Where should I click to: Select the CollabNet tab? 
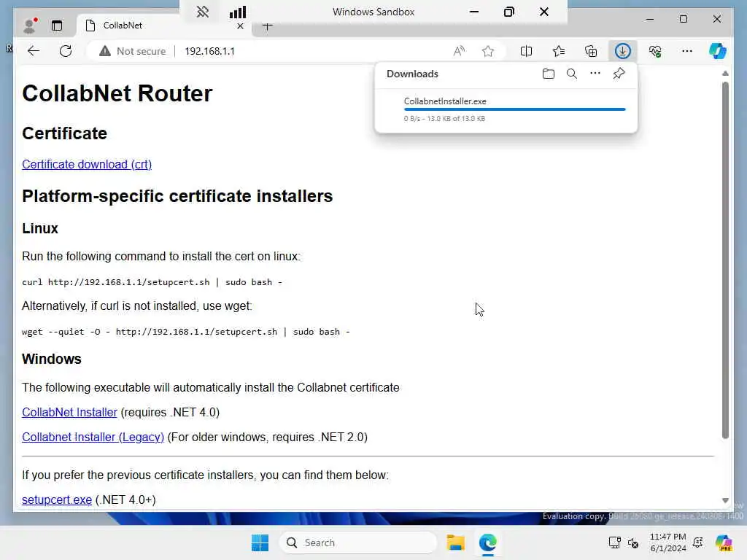165,26
